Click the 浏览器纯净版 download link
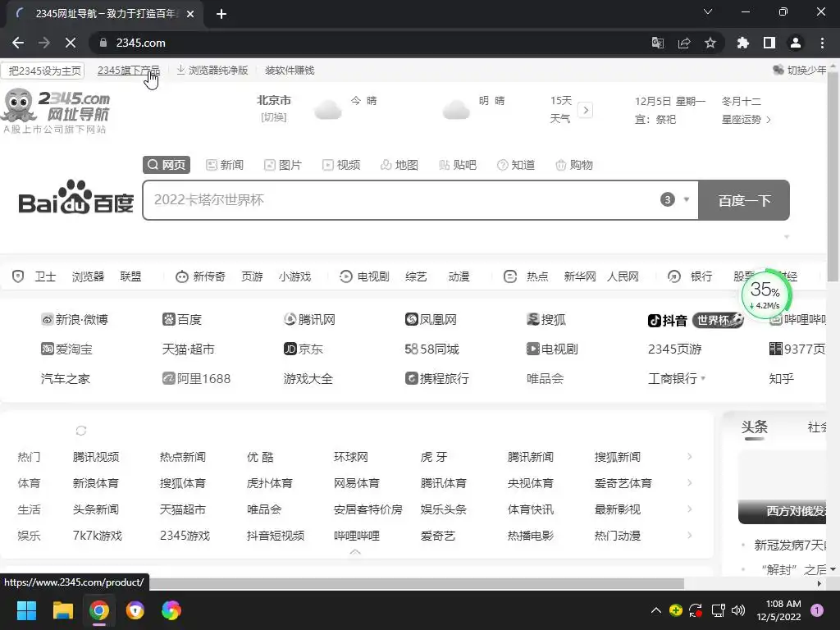840x630 pixels. (x=212, y=71)
